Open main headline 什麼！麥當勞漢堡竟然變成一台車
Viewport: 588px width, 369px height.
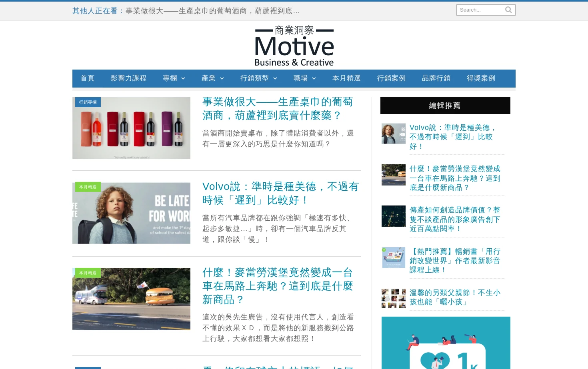click(278, 286)
